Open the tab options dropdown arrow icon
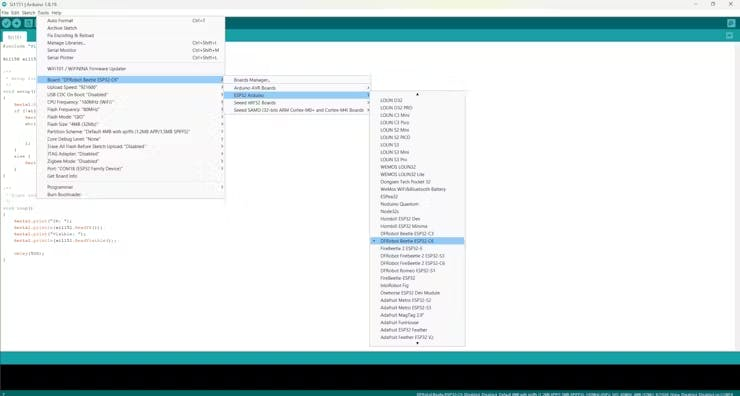 click(730, 36)
